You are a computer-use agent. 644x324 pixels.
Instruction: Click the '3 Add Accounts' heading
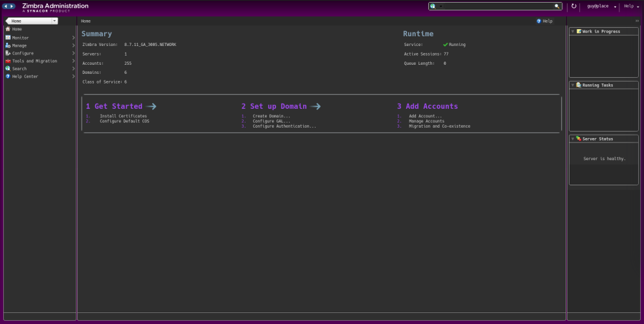[427, 106]
